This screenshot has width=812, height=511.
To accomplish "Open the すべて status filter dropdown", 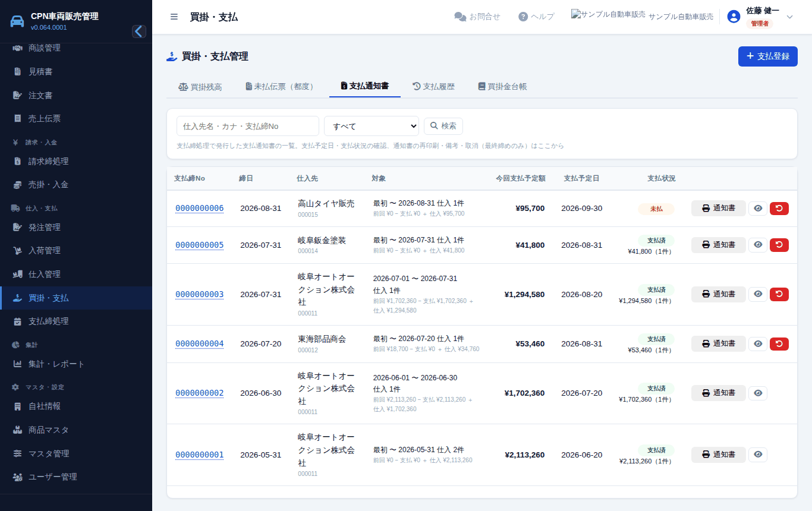I will pos(372,126).
